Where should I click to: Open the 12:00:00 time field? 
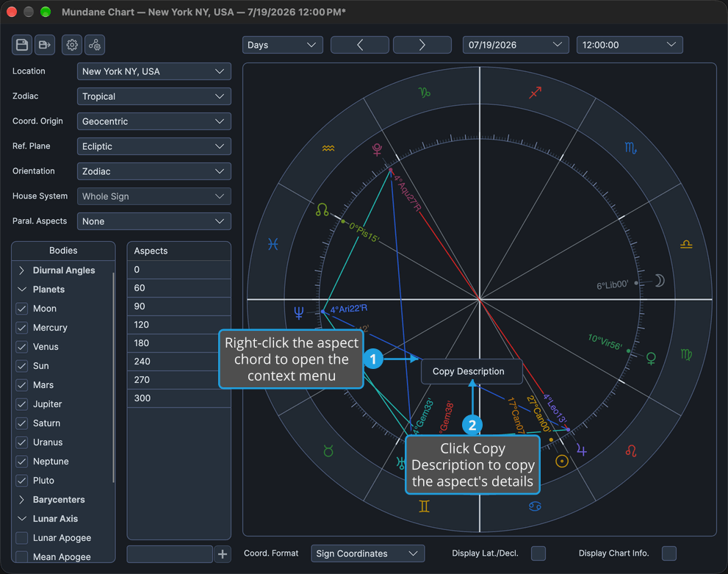pos(630,45)
